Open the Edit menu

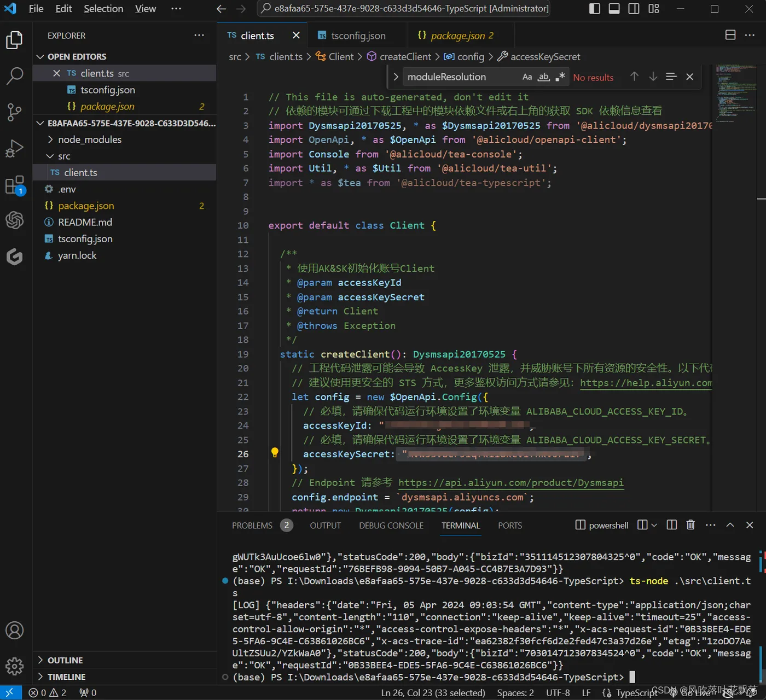[63, 9]
